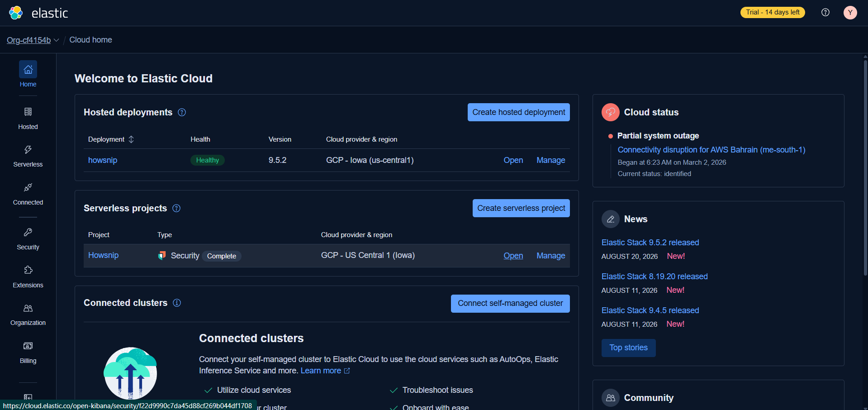Click the Top stories button
This screenshot has height=410, width=868.
pyautogui.click(x=629, y=348)
